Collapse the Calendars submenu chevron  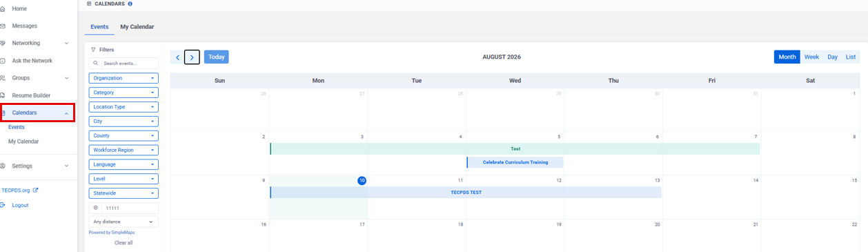(x=66, y=113)
